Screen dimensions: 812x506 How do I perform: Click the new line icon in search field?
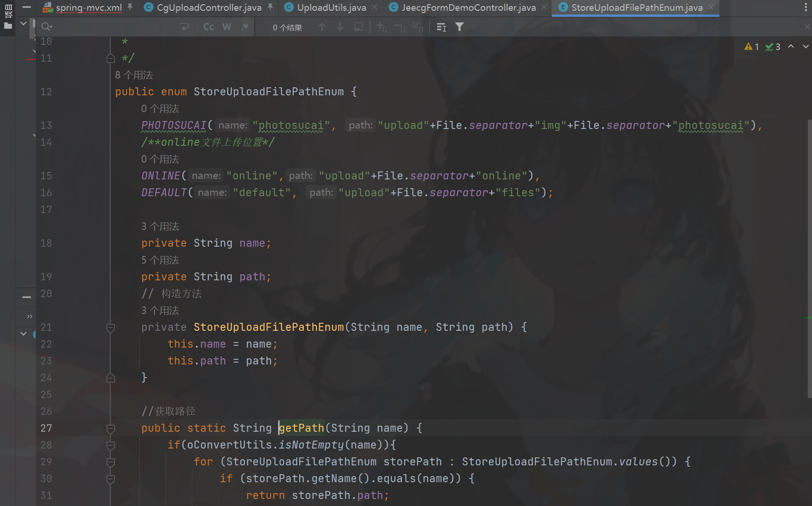point(185,27)
